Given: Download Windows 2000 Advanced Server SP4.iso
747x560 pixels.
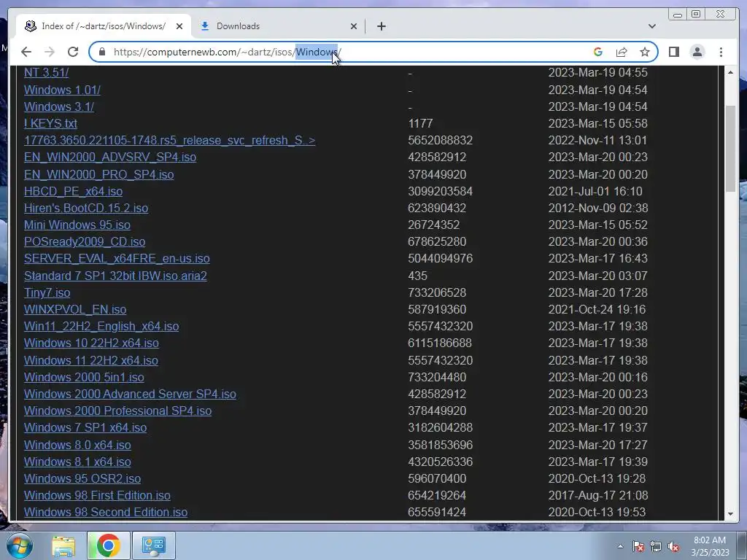Looking at the screenshot, I should point(130,394).
